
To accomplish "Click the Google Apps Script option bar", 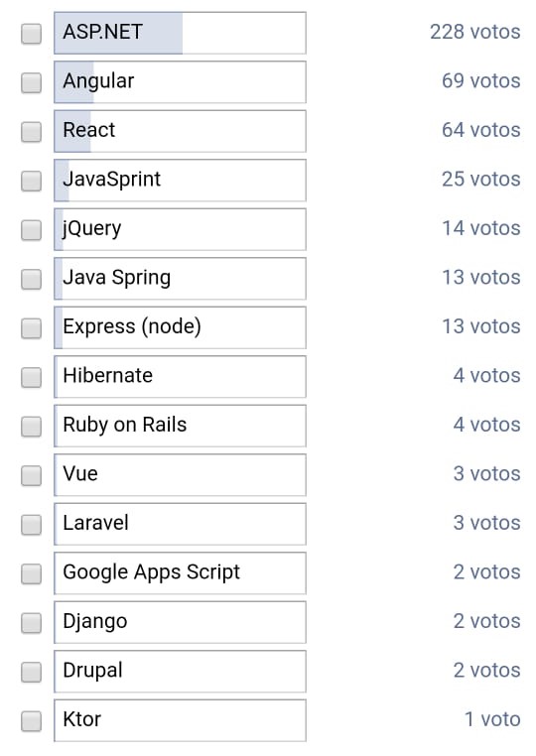I will point(180,573).
